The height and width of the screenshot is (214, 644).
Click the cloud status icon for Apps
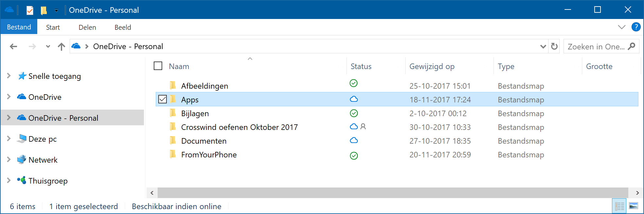(354, 99)
